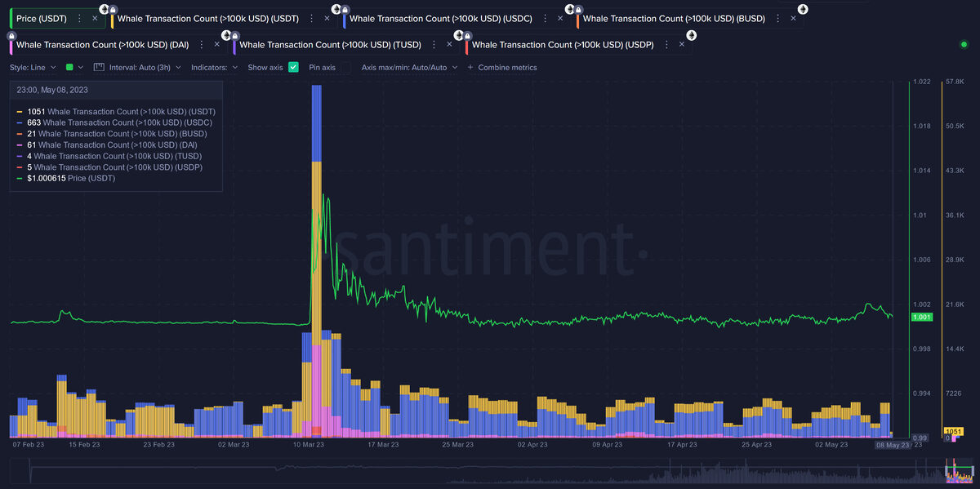Click the plus icon beside Combine metrics

pos(470,67)
